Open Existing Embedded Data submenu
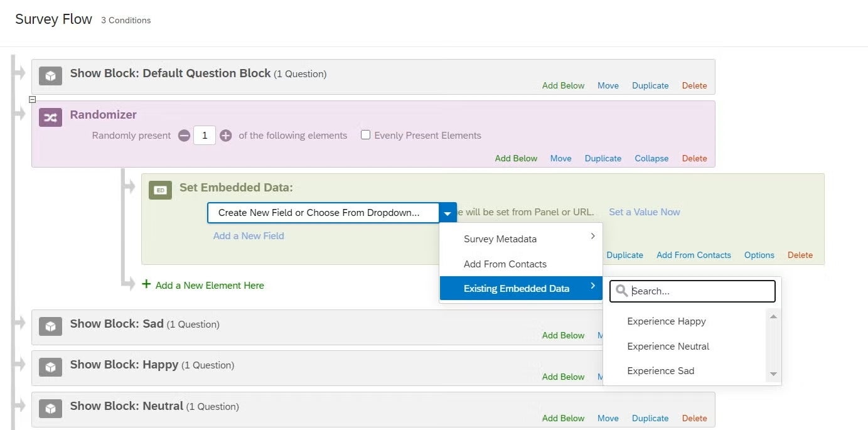The image size is (868, 430). coord(520,288)
